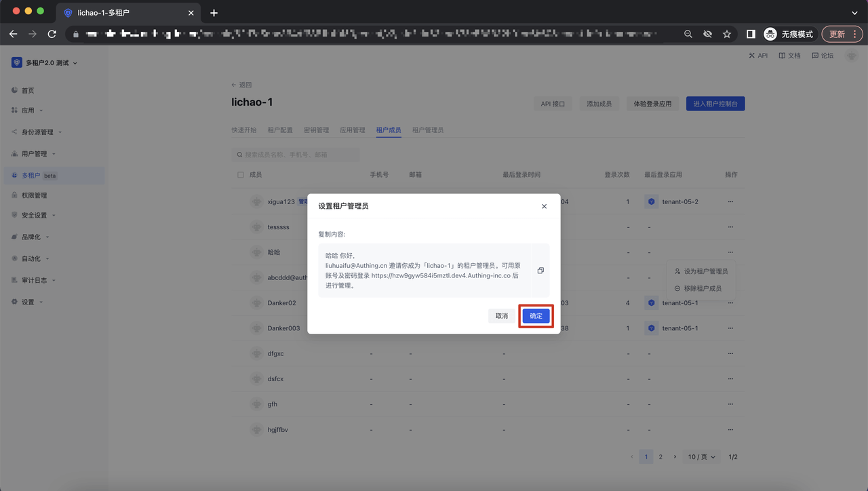Viewport: 868px width, 491px height.
Task: Open the 多租户2.0 测试 workspace switcher
Action: click(45, 63)
